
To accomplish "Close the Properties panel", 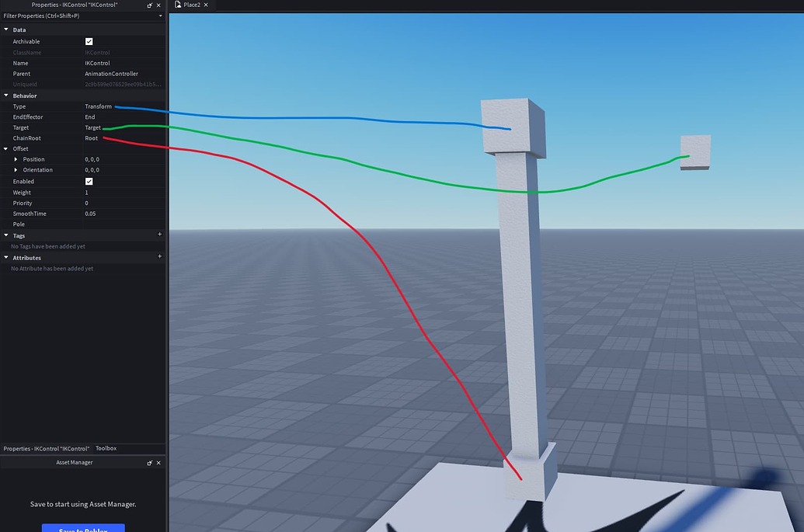I will pyautogui.click(x=158, y=5).
